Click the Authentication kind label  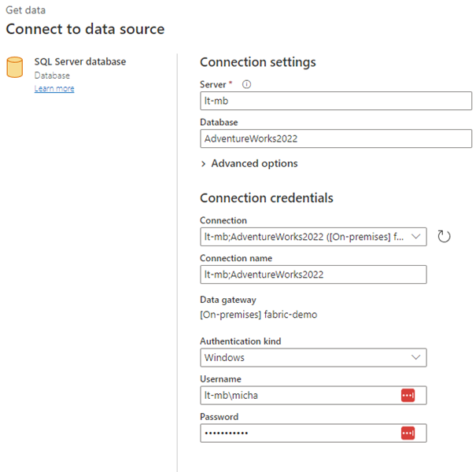point(241,341)
